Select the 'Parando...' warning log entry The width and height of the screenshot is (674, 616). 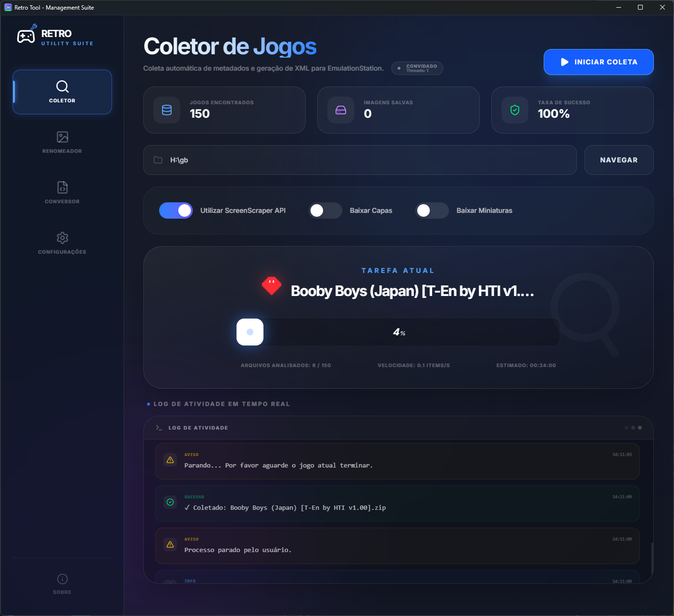397,461
